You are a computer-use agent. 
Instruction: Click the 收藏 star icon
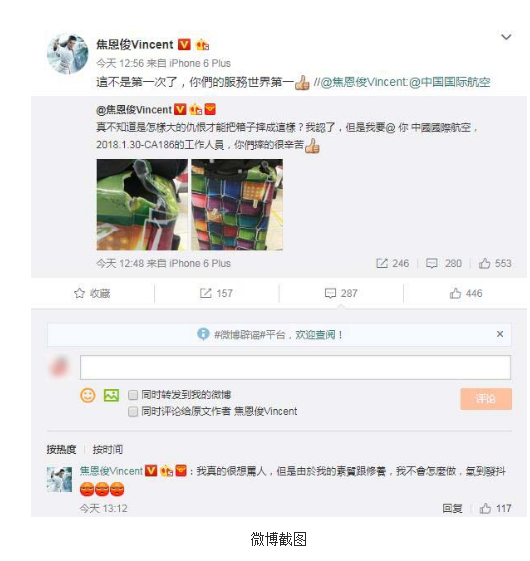click(x=79, y=293)
